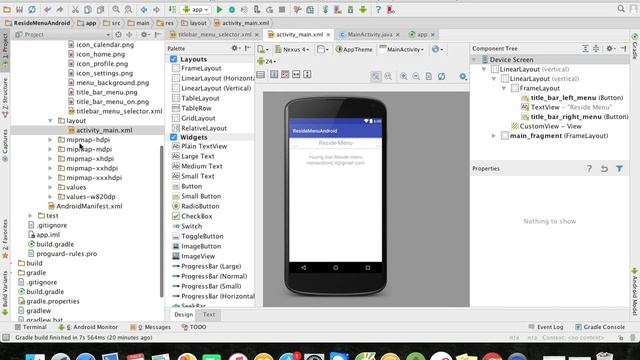640x360 pixels.
Task: Select the Design editor tab
Action: 183,315
